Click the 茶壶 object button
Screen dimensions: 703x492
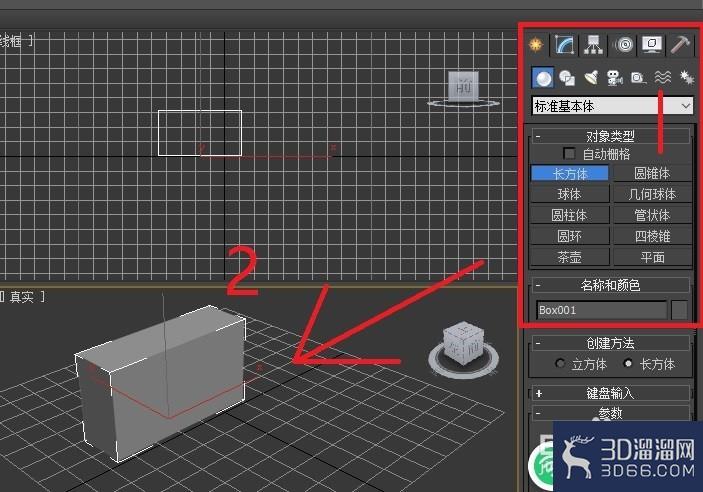pos(570,257)
